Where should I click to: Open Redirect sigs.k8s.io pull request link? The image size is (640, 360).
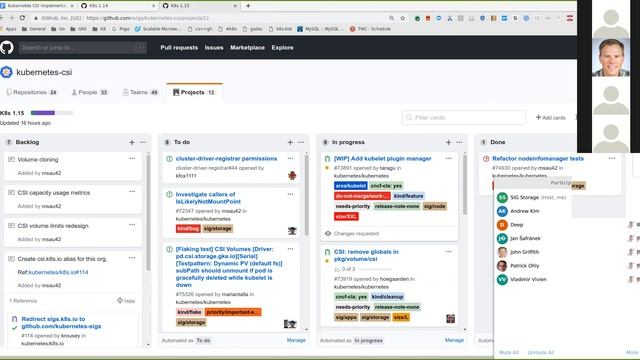pos(61,322)
